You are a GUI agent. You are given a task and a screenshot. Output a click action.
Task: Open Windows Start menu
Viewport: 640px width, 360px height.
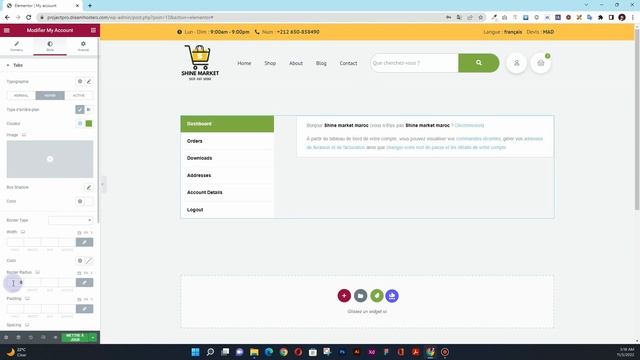click(x=196, y=352)
